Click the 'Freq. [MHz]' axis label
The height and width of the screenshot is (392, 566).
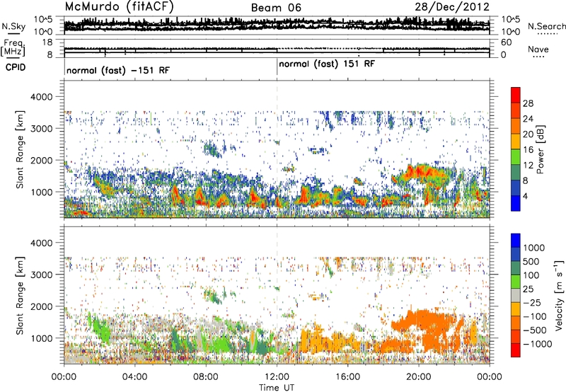point(13,48)
